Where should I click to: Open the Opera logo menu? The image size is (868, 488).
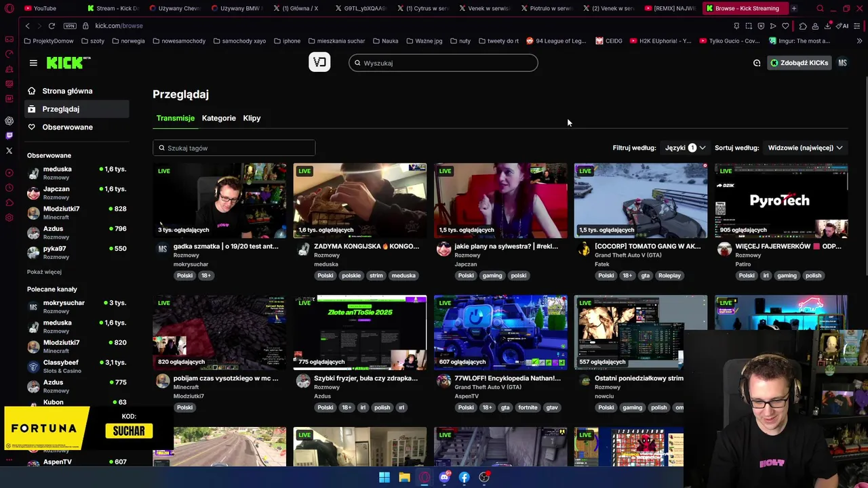click(9, 8)
